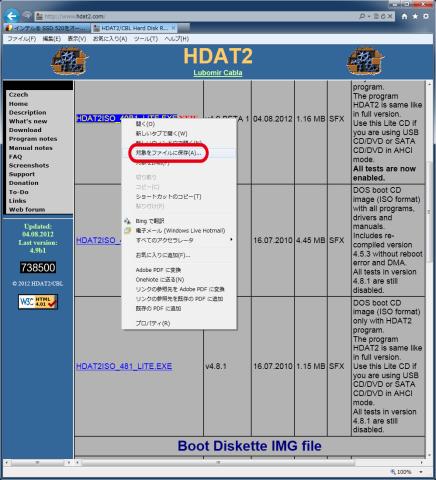Choose リンクの参照先を既存の PDF に追加
Viewport: 436px width, 480px height.
179,299
